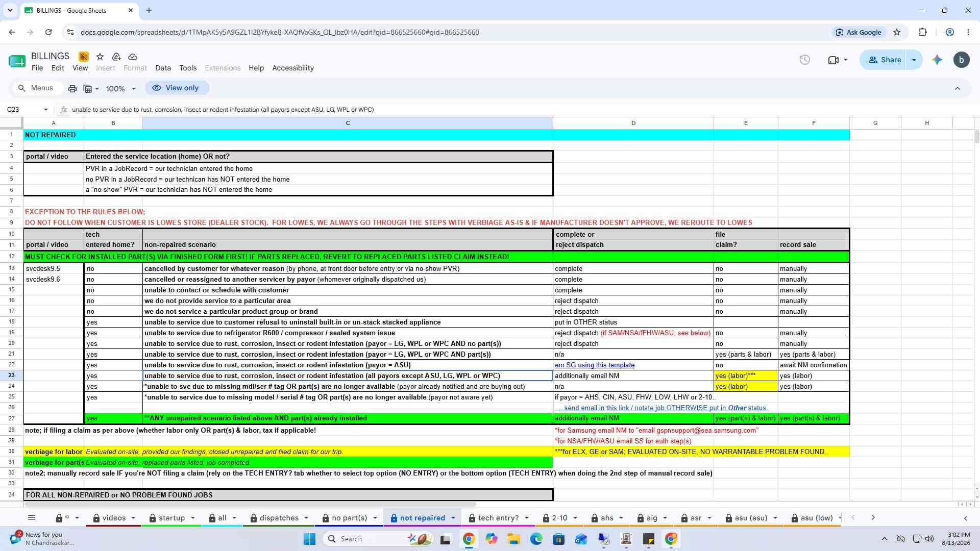Open the Data menu
This screenshot has height=551, width=980.
[x=163, y=68]
